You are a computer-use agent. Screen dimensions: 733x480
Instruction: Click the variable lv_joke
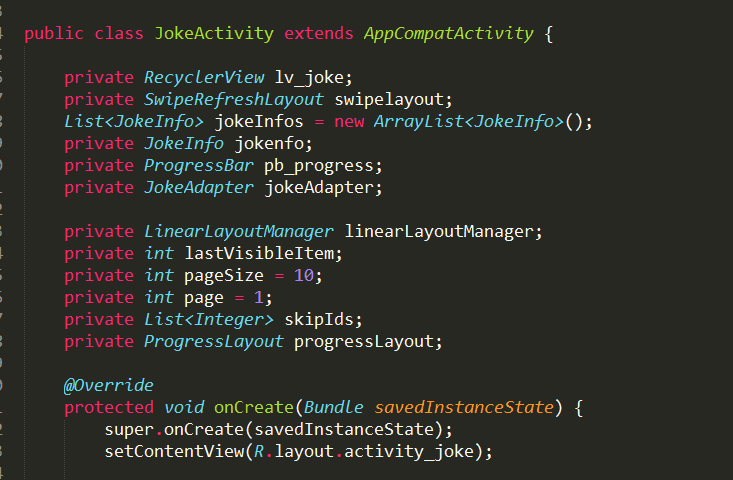coord(310,78)
